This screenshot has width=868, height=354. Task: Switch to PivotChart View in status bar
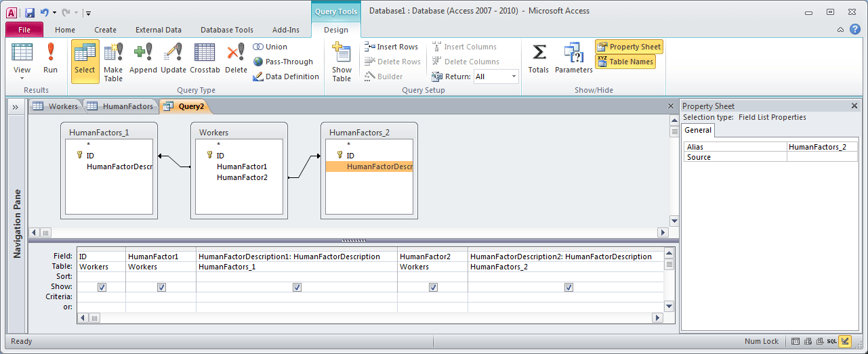[x=820, y=341]
